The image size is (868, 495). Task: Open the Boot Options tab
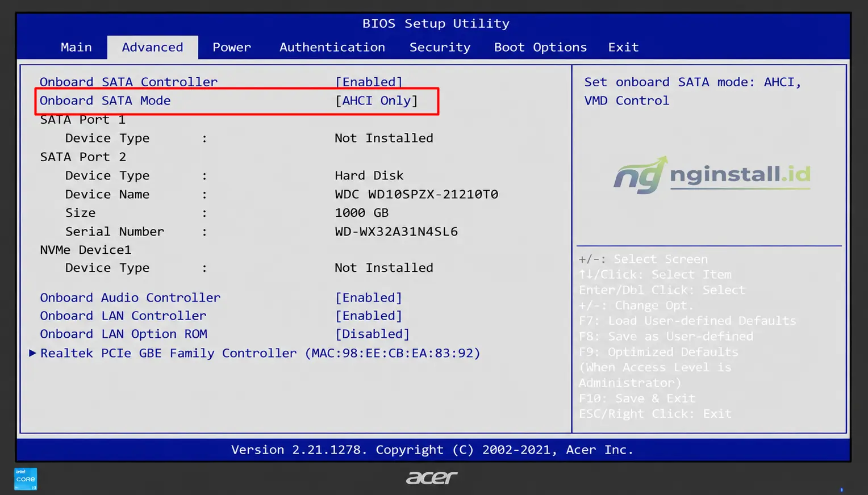(540, 47)
